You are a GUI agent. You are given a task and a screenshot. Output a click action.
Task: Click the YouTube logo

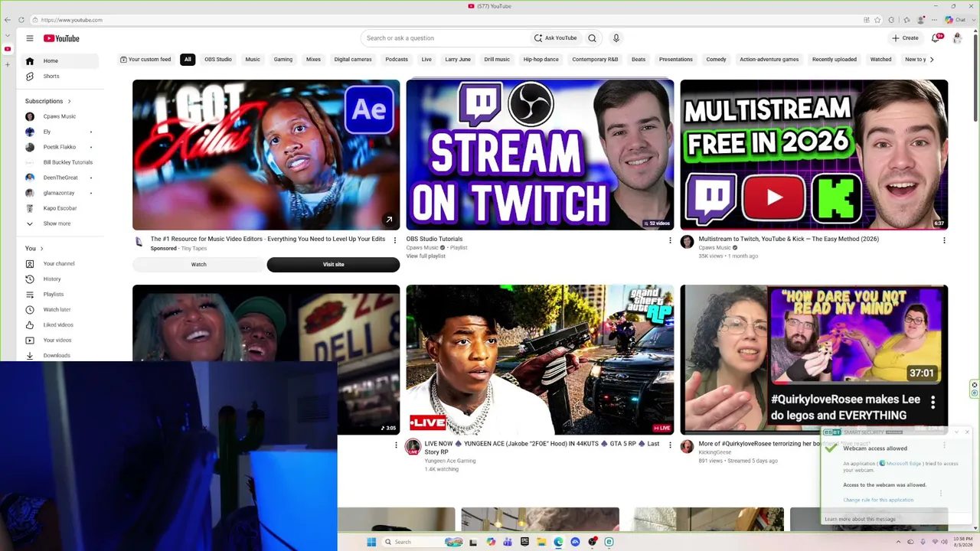[61, 38]
